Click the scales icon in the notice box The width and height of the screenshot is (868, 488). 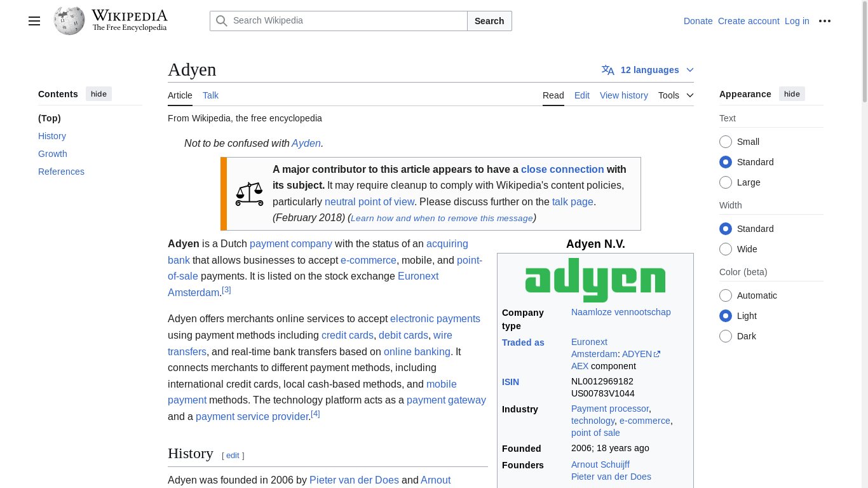(x=249, y=194)
